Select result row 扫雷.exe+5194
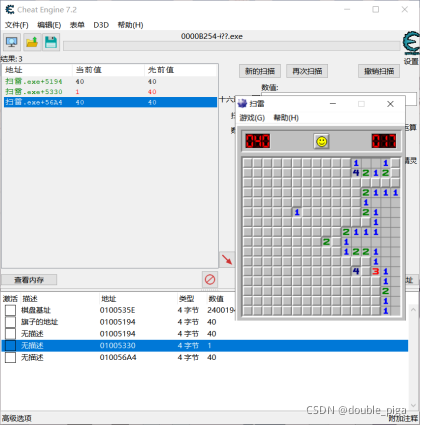421x426 pixels. pos(110,82)
